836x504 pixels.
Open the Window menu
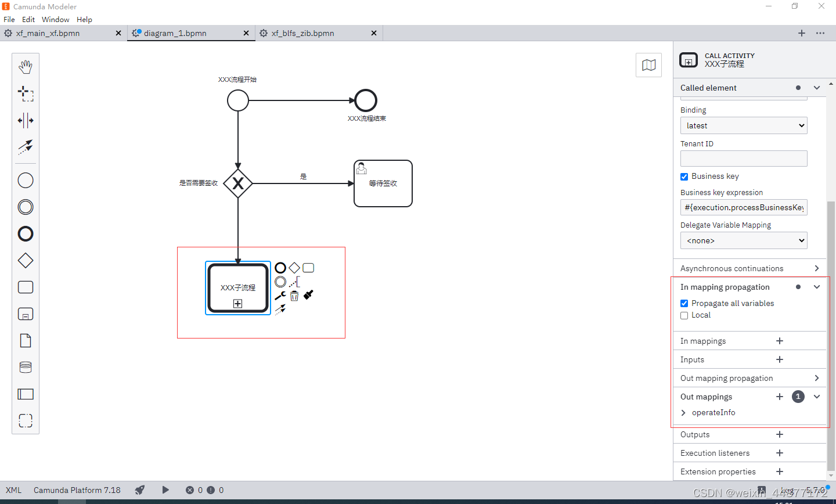(x=56, y=19)
